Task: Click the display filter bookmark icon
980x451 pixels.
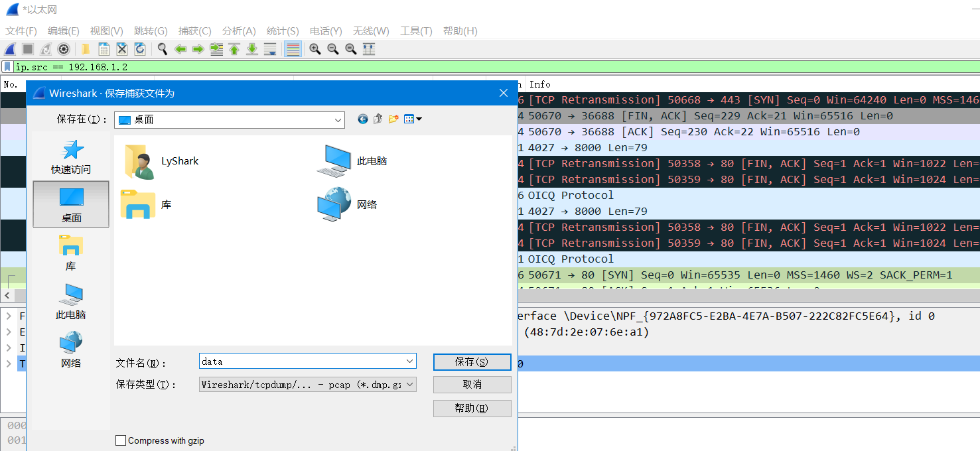Action: (7, 67)
